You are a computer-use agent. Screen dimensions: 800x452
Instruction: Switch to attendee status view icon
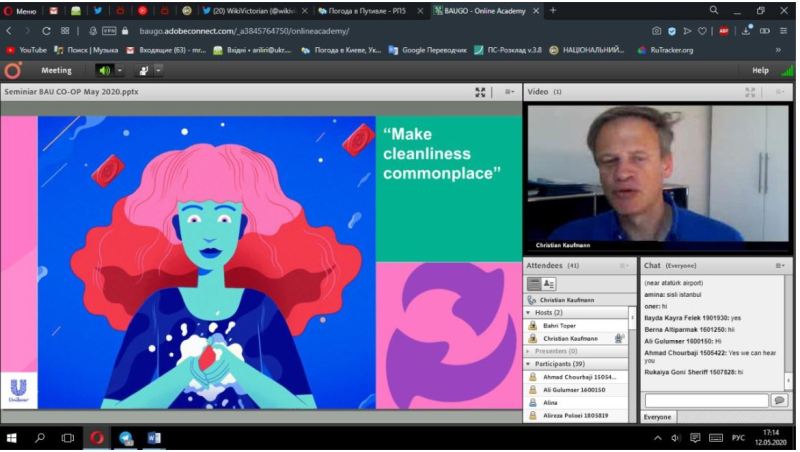[x=549, y=284]
